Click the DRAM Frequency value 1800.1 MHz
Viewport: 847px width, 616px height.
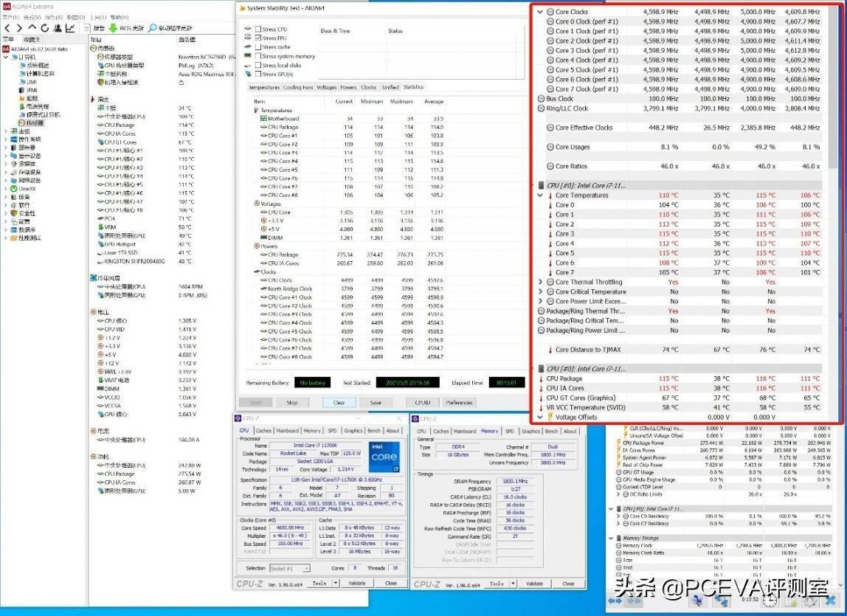[x=516, y=482]
